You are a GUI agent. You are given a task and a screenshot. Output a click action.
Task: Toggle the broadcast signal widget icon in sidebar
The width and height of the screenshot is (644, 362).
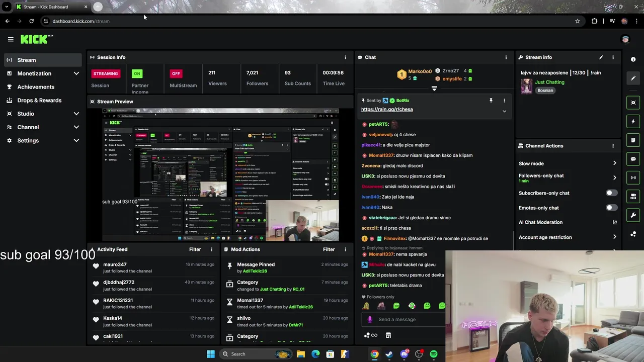click(x=633, y=177)
